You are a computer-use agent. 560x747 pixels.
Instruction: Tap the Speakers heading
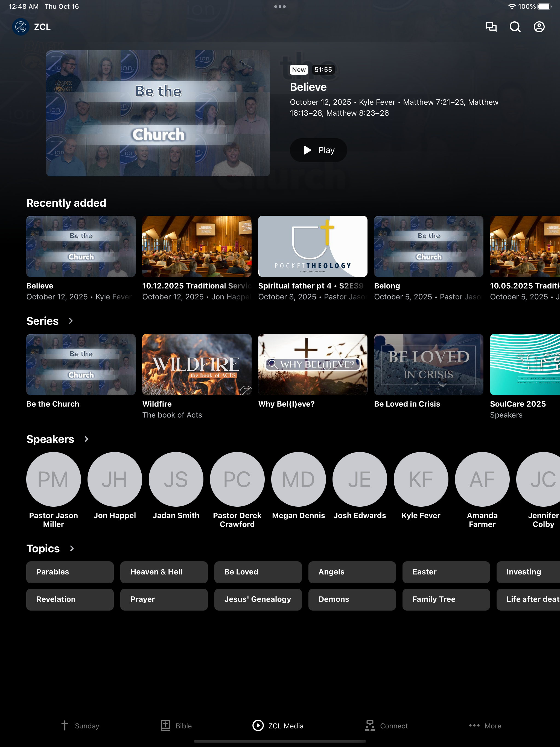[x=50, y=439]
